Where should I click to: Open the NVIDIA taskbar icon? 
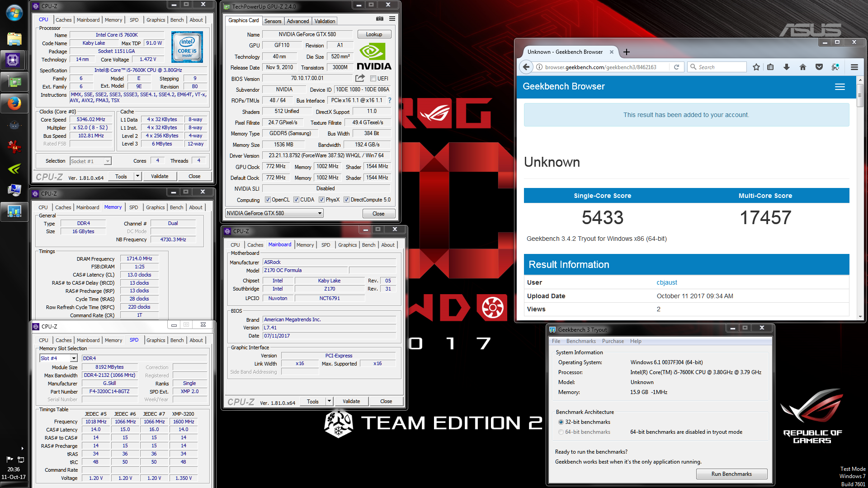pyautogui.click(x=14, y=169)
